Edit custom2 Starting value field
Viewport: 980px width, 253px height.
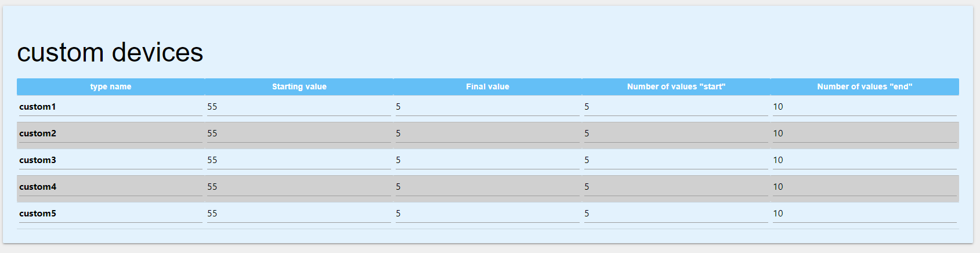point(299,133)
